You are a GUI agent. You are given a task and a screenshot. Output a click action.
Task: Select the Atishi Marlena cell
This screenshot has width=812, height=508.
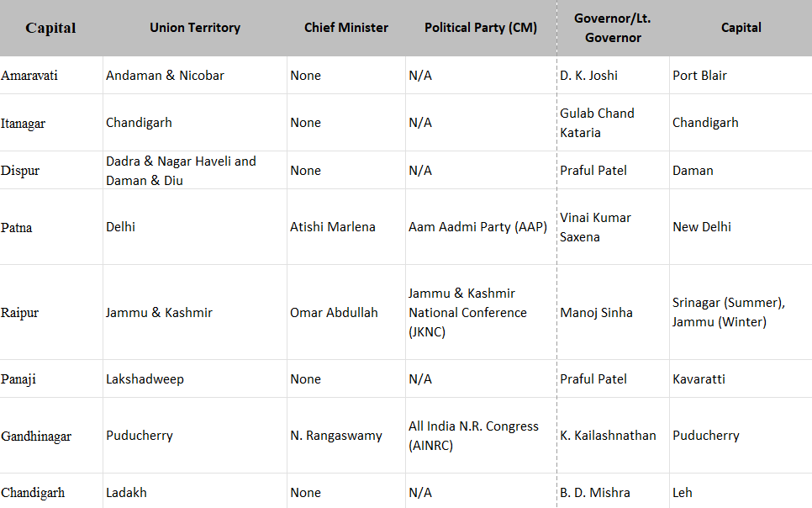pyautogui.click(x=333, y=227)
